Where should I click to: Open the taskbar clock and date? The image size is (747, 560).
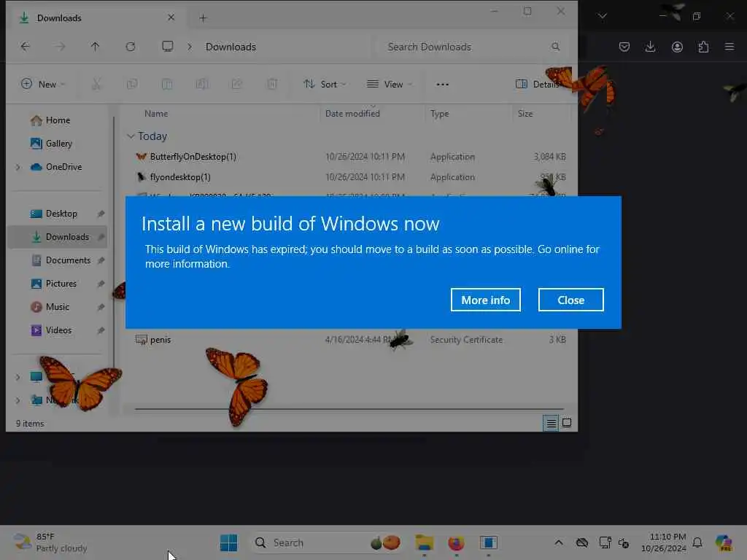tap(663, 542)
